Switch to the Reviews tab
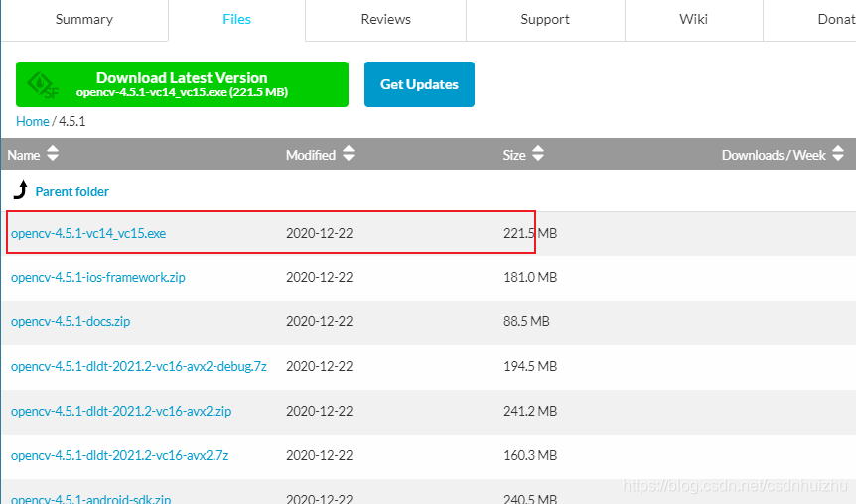This screenshot has width=856, height=504. tap(385, 20)
